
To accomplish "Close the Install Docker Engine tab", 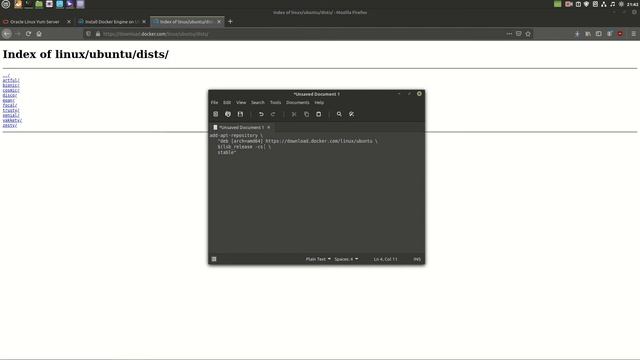I will point(144,22).
